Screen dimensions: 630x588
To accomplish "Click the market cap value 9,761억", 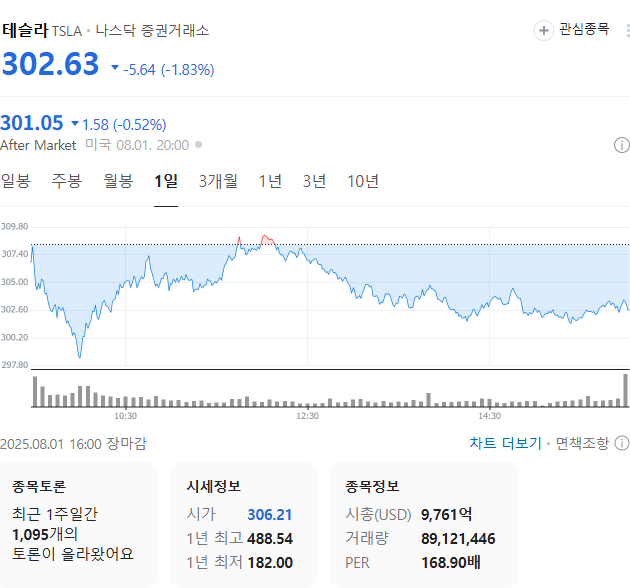I will coord(446,514).
